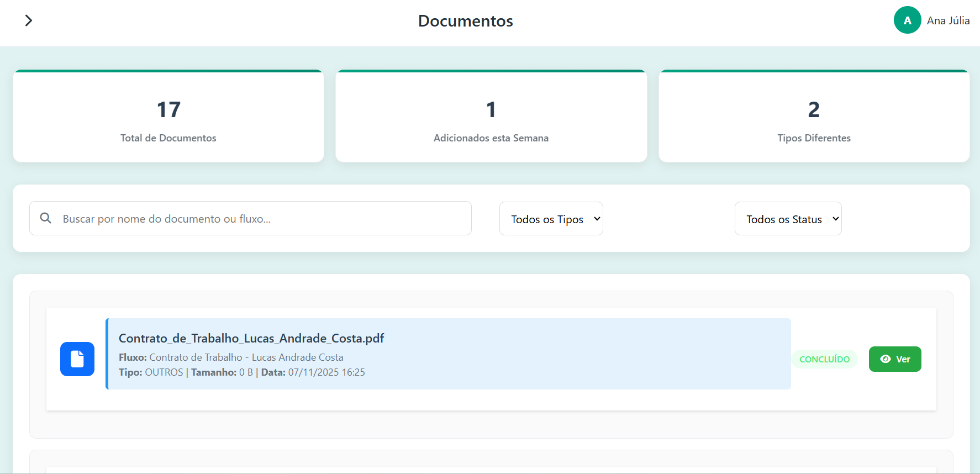Click the number 2 in the types card
The width and height of the screenshot is (980, 474).
coord(814,109)
